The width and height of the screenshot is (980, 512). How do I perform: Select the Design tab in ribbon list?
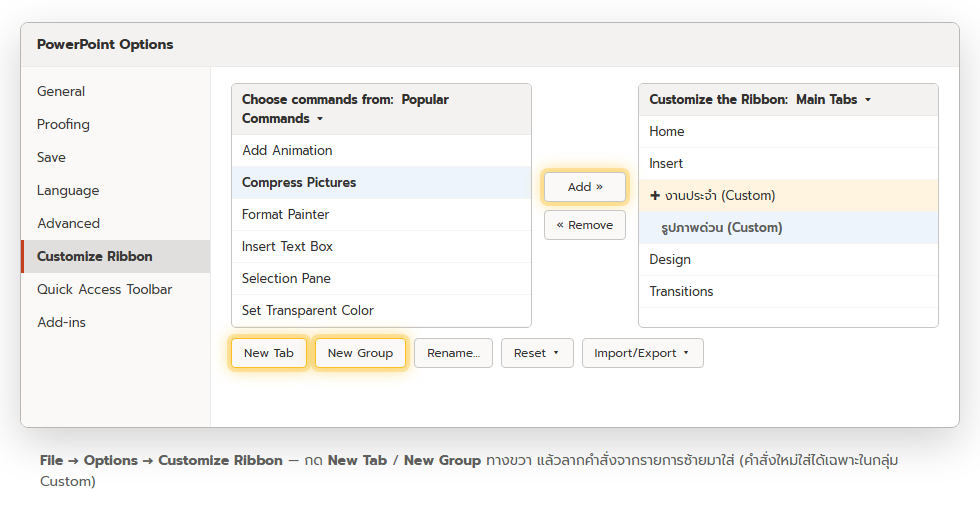(x=788, y=259)
